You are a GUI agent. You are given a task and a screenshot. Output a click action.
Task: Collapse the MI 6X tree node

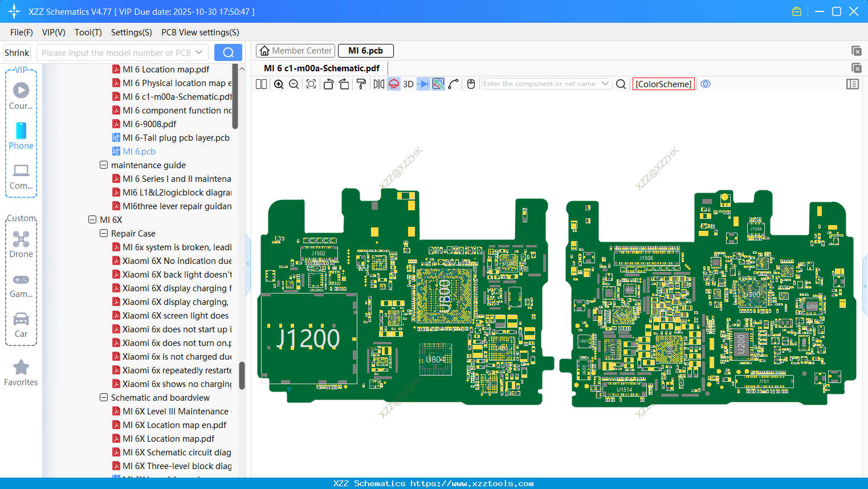click(x=92, y=220)
